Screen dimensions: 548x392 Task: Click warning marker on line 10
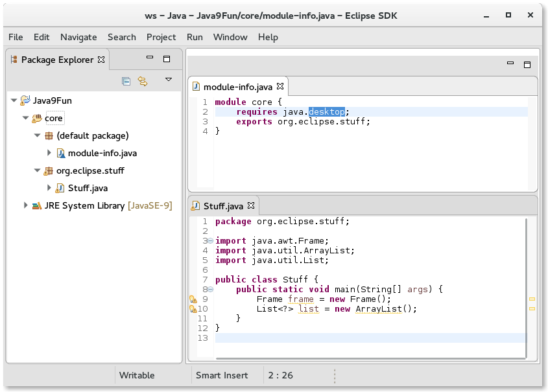[x=193, y=309]
